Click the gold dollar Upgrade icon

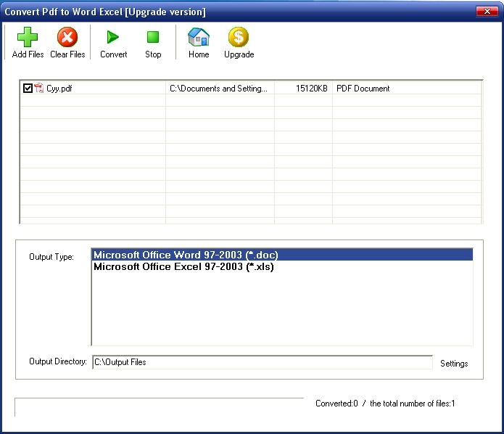click(x=239, y=38)
